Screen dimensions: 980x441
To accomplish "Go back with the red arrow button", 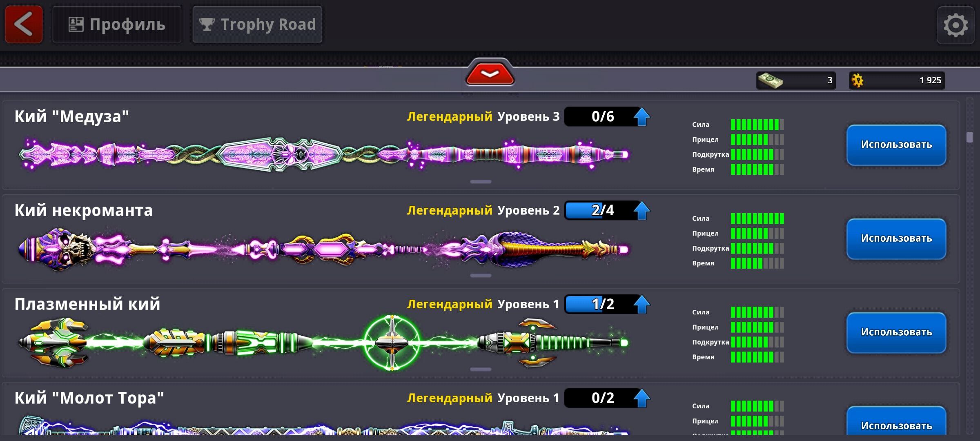I will click(x=24, y=24).
